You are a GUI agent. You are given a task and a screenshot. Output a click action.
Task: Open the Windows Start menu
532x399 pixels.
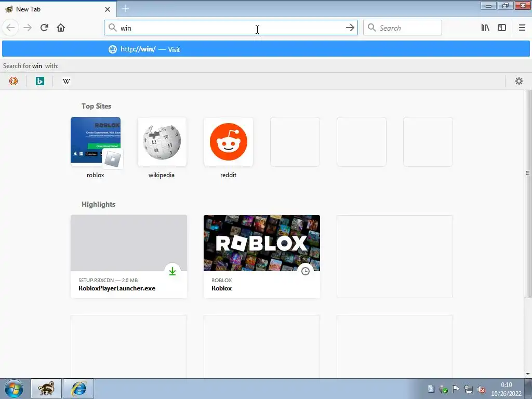14,389
